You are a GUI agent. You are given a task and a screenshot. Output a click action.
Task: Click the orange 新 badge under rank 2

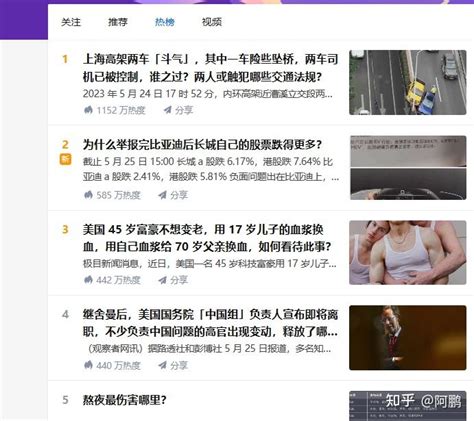[65, 159]
